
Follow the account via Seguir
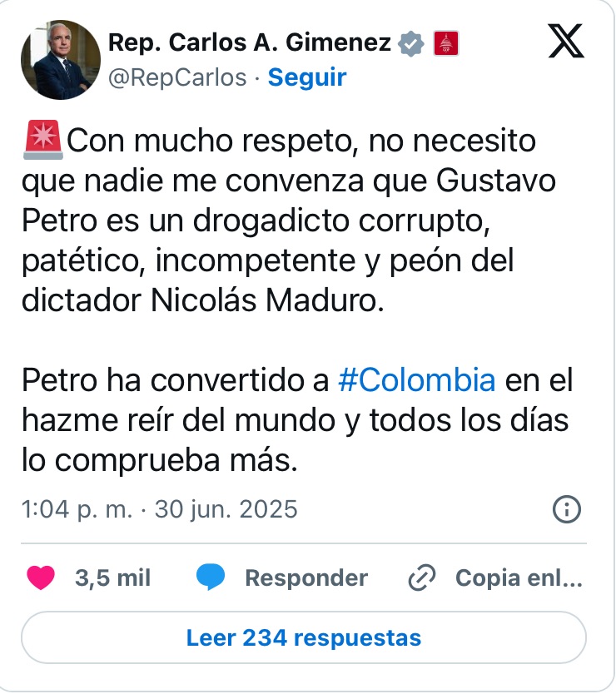click(307, 77)
